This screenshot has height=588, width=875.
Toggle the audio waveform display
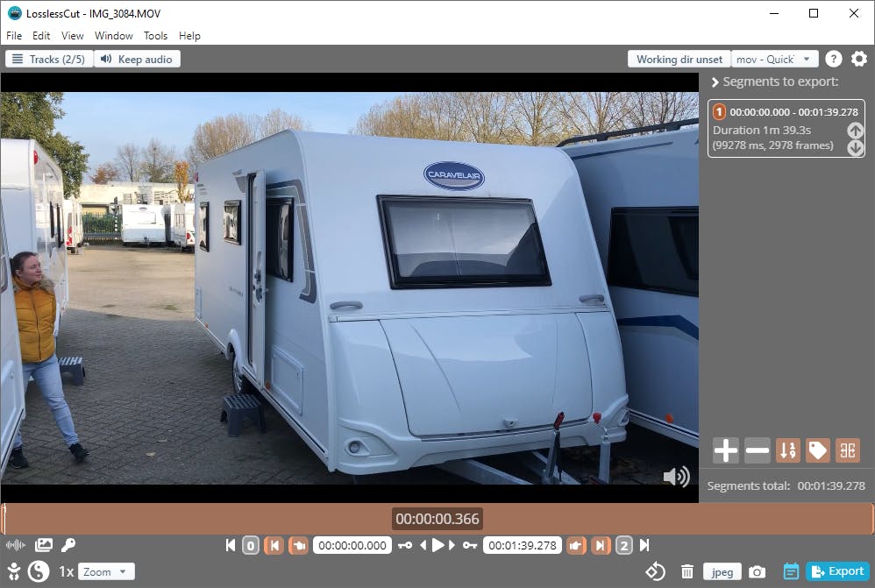16,545
